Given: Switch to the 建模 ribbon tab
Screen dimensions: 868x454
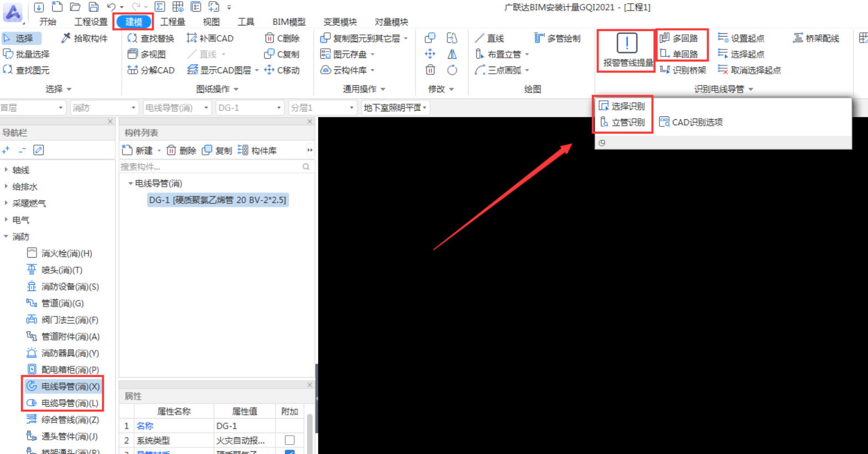Looking at the screenshot, I should tap(134, 22).
